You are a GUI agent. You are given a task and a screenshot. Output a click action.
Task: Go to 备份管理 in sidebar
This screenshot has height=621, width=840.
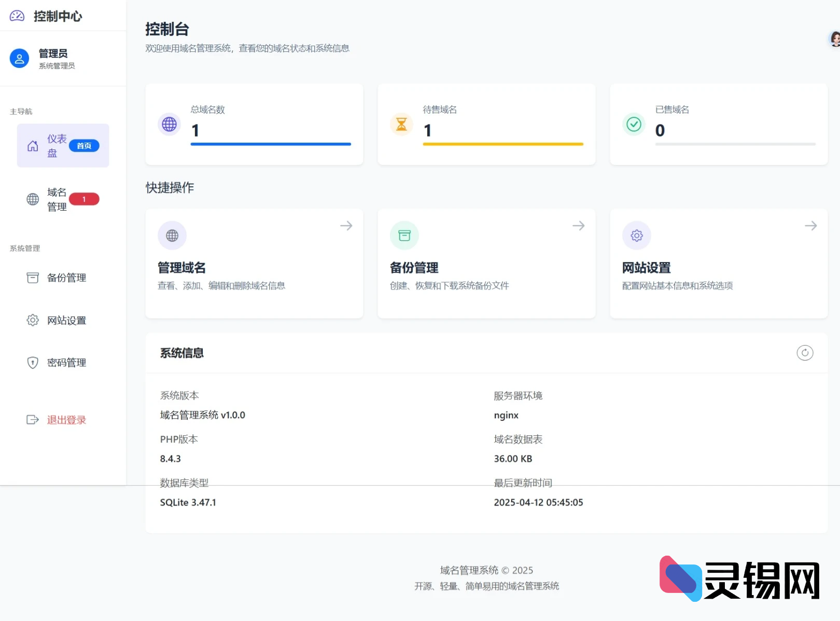66,278
